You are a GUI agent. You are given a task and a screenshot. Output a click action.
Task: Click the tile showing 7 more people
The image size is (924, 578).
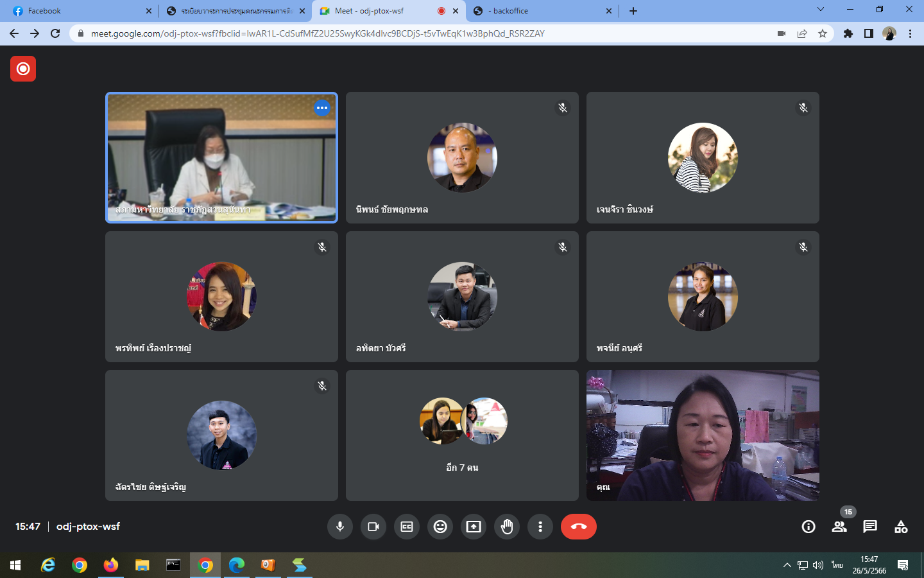[x=462, y=435]
